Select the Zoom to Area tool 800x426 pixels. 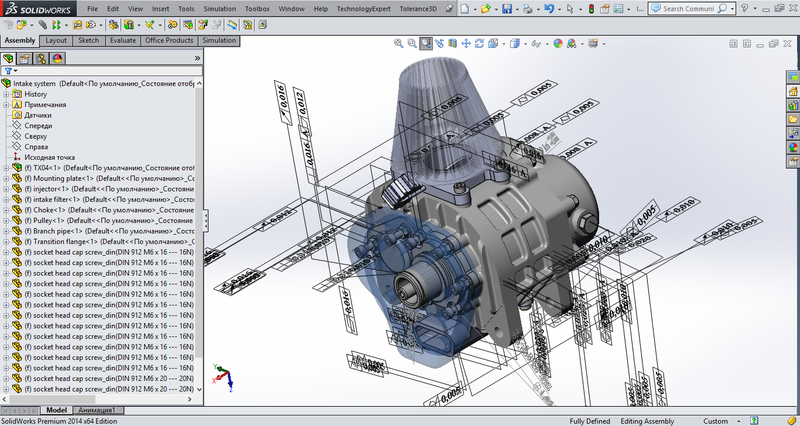(412, 44)
